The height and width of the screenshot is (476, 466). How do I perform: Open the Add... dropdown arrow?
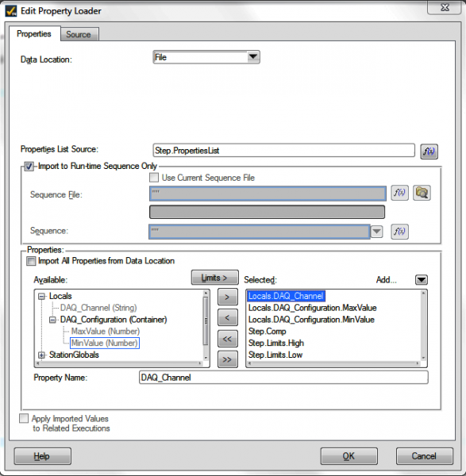[422, 279]
